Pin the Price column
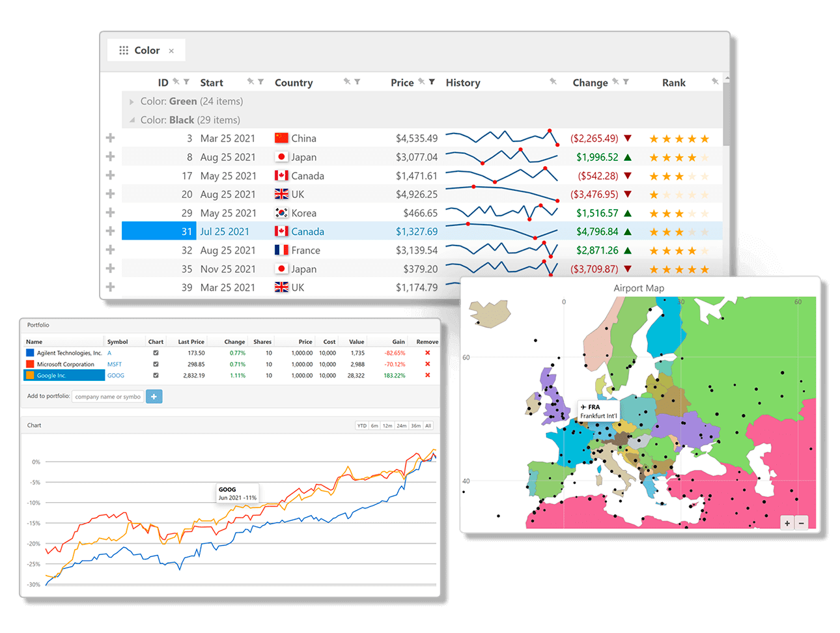 [421, 81]
